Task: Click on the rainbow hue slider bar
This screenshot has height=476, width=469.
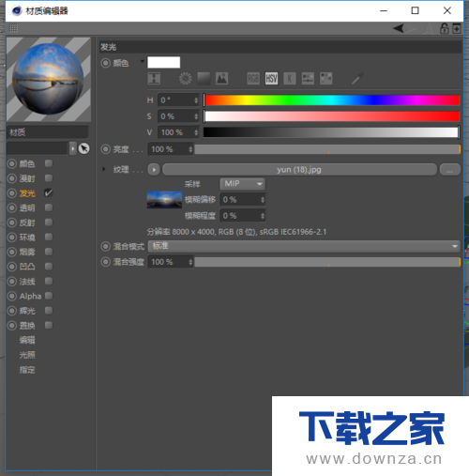Action: coord(331,100)
